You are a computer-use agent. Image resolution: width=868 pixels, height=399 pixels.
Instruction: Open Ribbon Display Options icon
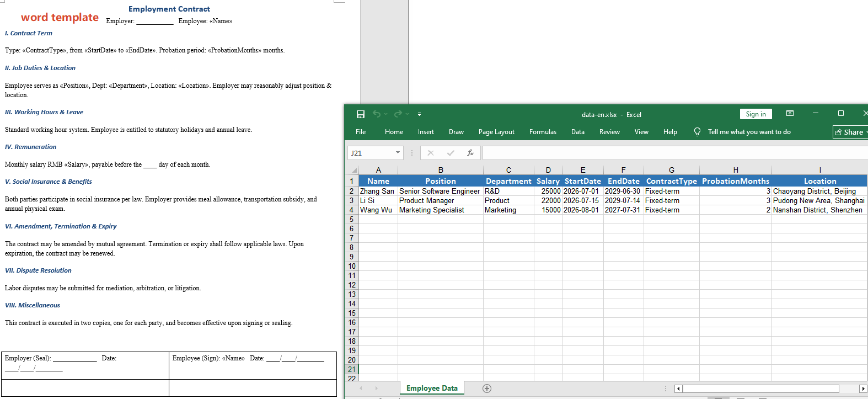(790, 114)
